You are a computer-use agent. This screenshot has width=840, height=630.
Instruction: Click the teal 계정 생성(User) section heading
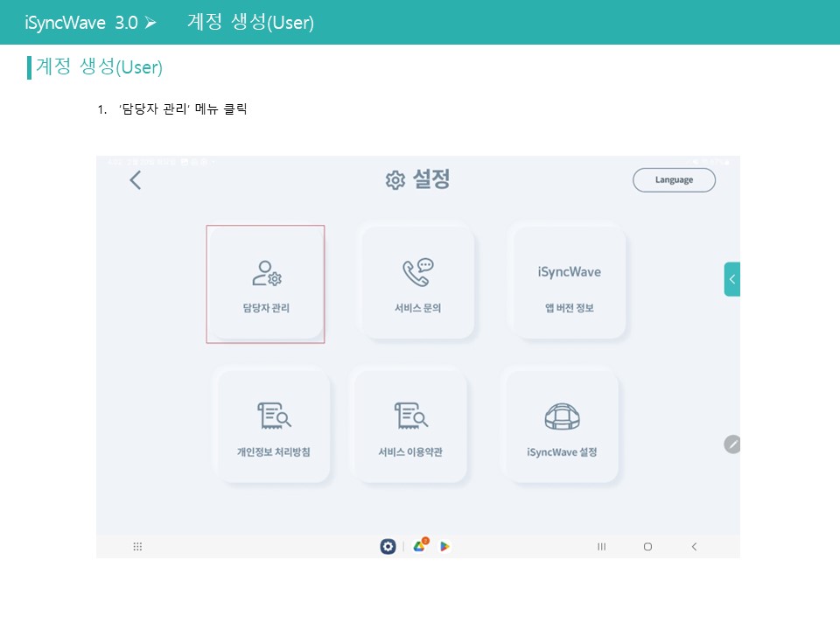(x=99, y=67)
